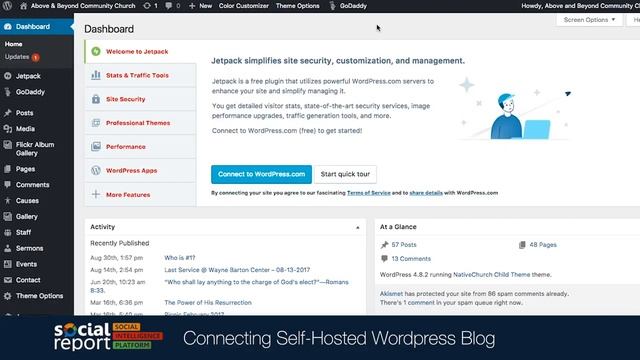This screenshot has height=360, width=640.
Task: Switch to the Site Security tab
Action: click(x=140, y=99)
